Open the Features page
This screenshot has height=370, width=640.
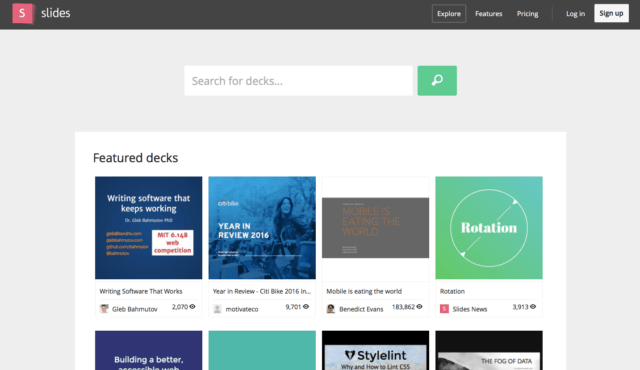pos(489,13)
